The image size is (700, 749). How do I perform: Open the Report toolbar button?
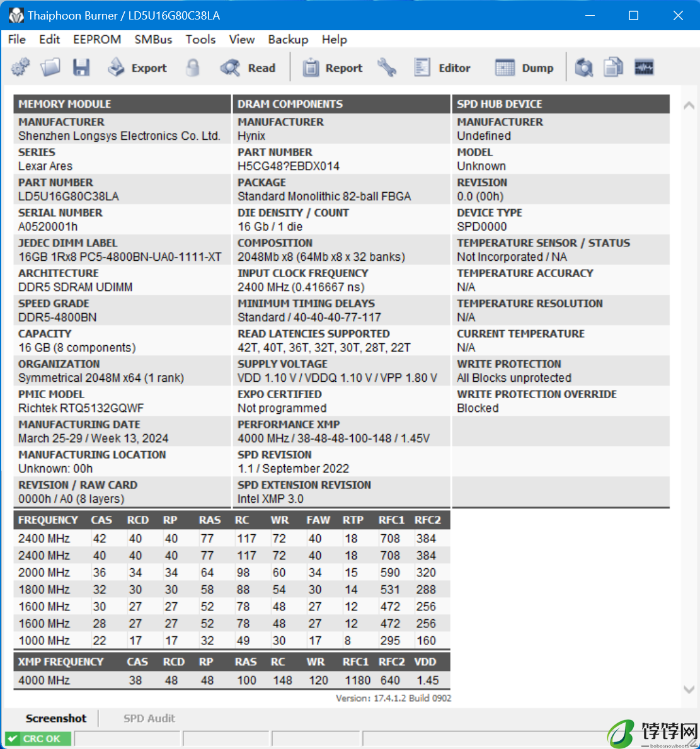click(x=333, y=68)
